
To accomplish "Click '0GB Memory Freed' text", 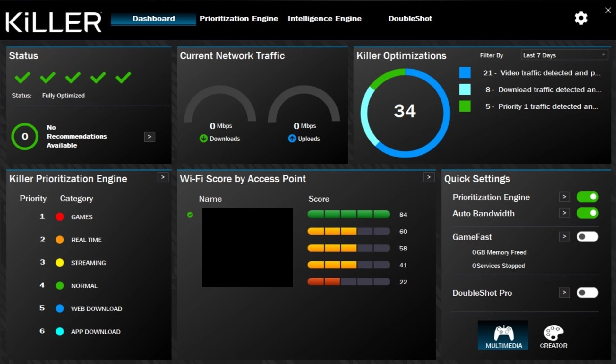I will (499, 252).
